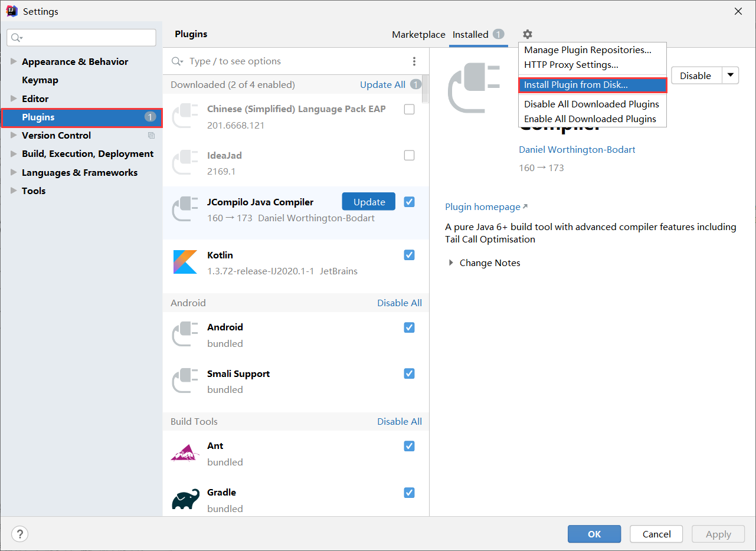Viewport: 756px width, 551px height.
Task: Click the Gradle elephant logo
Action: (x=185, y=499)
